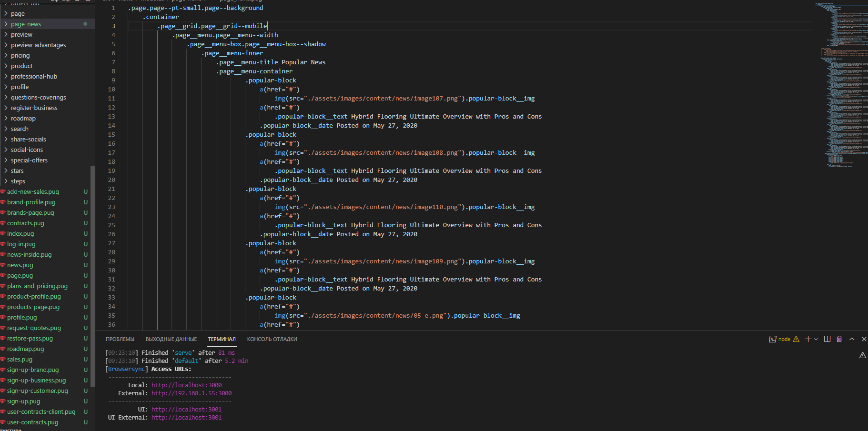Open the КОНСОЛЬ ОТЛАДКИ tab

pyautogui.click(x=272, y=339)
